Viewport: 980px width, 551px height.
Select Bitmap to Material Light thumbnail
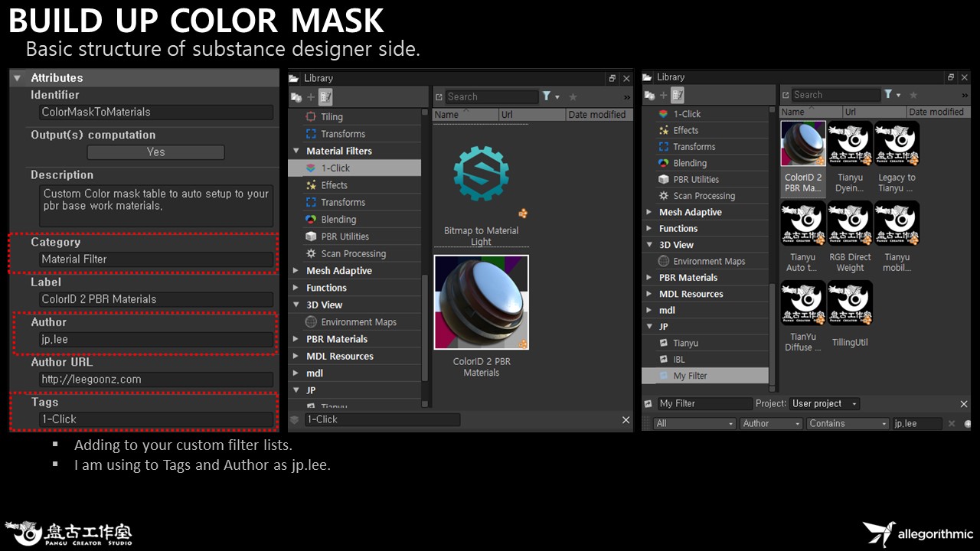click(481, 174)
